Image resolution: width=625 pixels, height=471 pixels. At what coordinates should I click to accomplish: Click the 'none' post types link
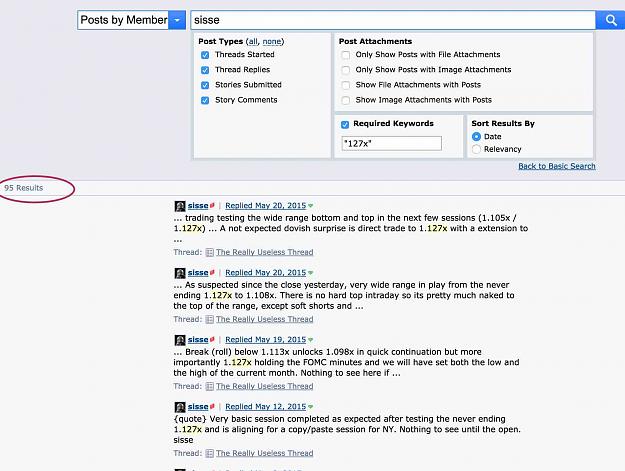click(x=272, y=41)
